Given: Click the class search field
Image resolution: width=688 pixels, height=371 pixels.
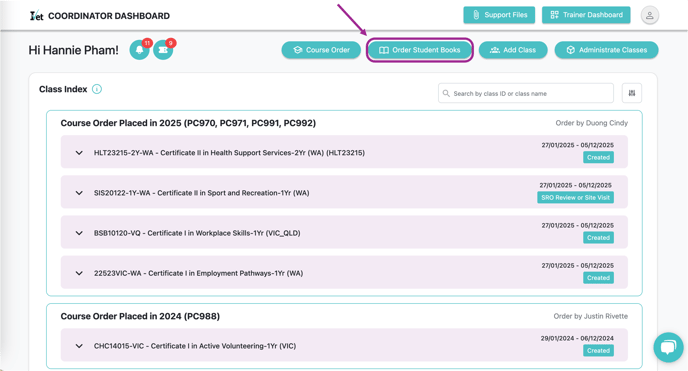Looking at the screenshot, I should pyautogui.click(x=526, y=93).
